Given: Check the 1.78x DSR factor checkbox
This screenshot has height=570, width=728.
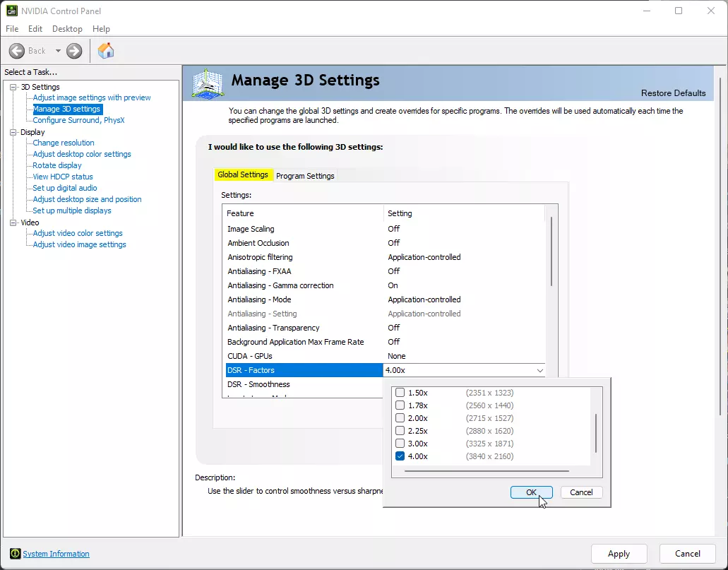Looking at the screenshot, I should pyautogui.click(x=400, y=405).
